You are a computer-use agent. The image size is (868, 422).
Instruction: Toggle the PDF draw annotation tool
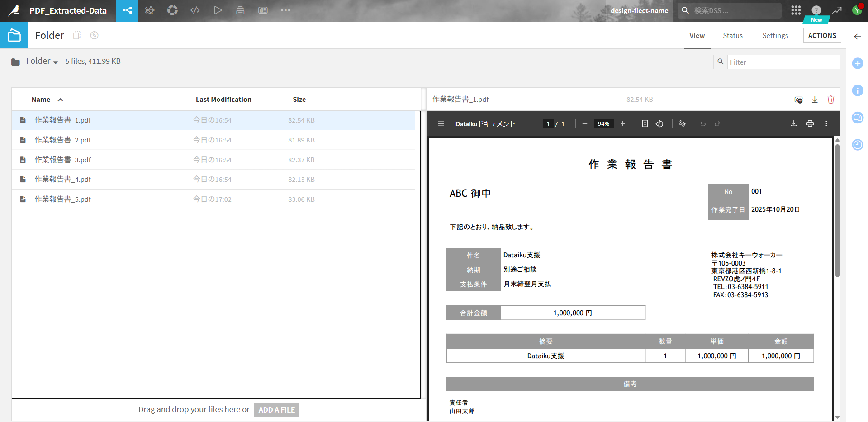pyautogui.click(x=682, y=123)
